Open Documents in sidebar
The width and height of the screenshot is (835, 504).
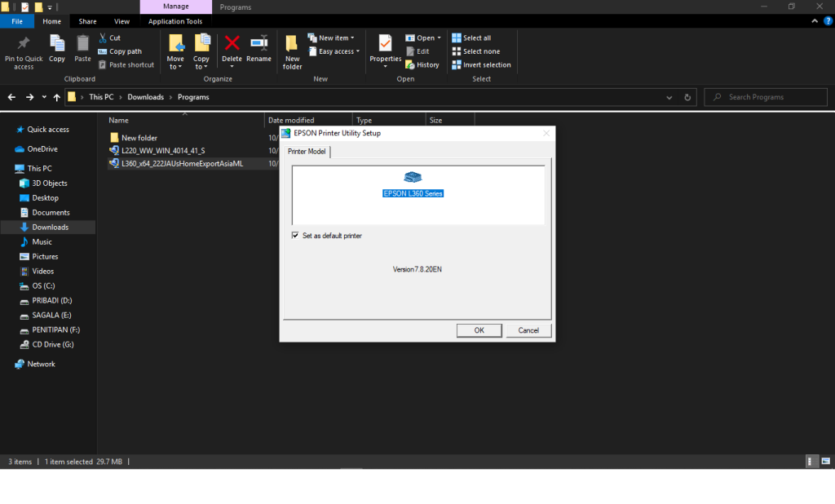pos(45,213)
